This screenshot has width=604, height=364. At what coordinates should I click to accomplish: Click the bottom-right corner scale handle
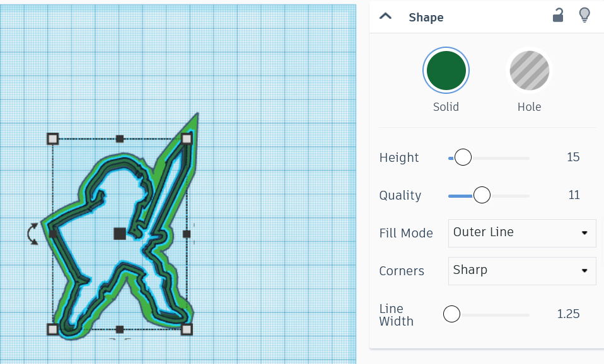pyautogui.click(x=187, y=328)
